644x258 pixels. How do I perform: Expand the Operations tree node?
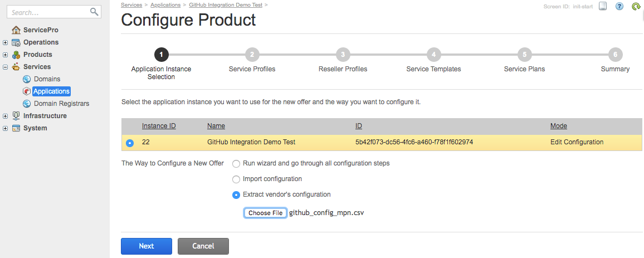point(5,42)
